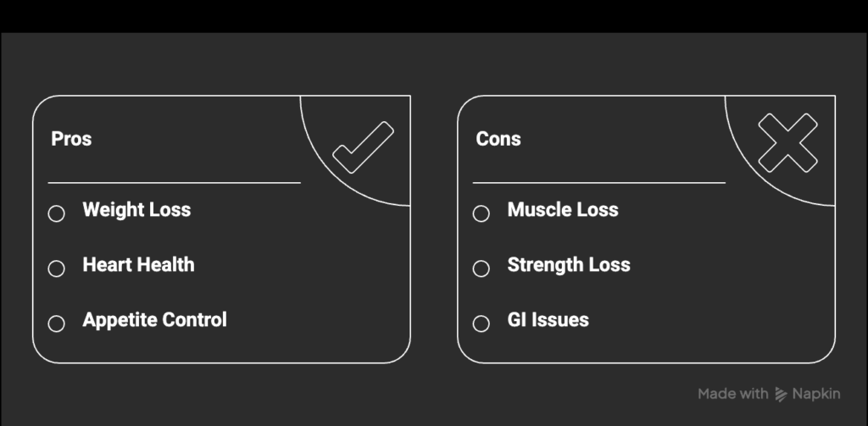Click the divider line under Pros

[x=174, y=182]
